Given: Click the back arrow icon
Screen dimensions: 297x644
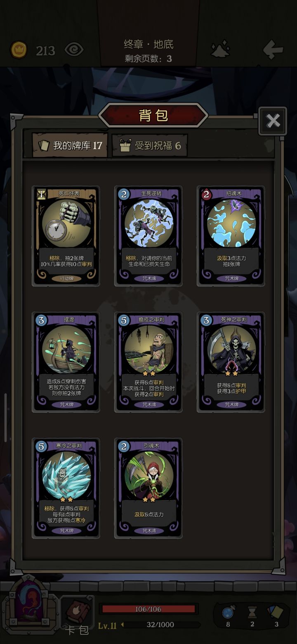Looking at the screenshot, I should pyautogui.click(x=273, y=50).
